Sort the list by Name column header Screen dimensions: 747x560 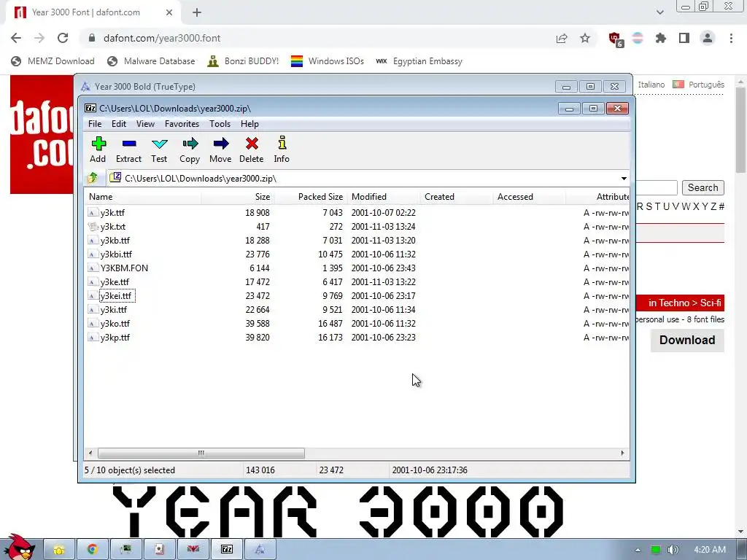143,197
